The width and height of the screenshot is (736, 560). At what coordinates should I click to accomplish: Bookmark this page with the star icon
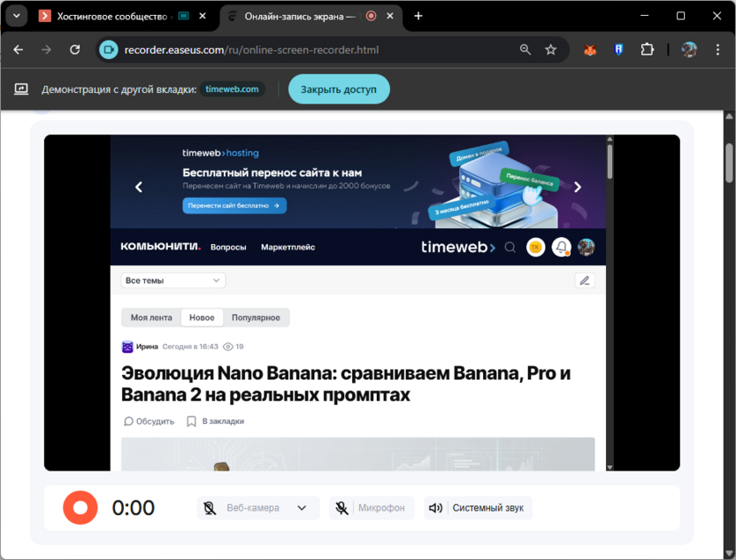pyautogui.click(x=550, y=50)
